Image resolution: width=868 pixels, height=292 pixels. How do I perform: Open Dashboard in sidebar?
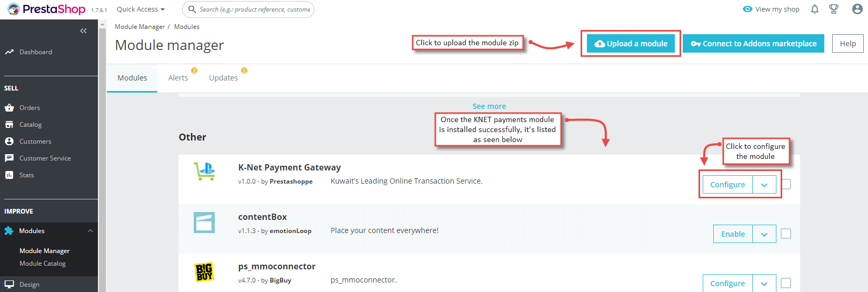[36, 52]
